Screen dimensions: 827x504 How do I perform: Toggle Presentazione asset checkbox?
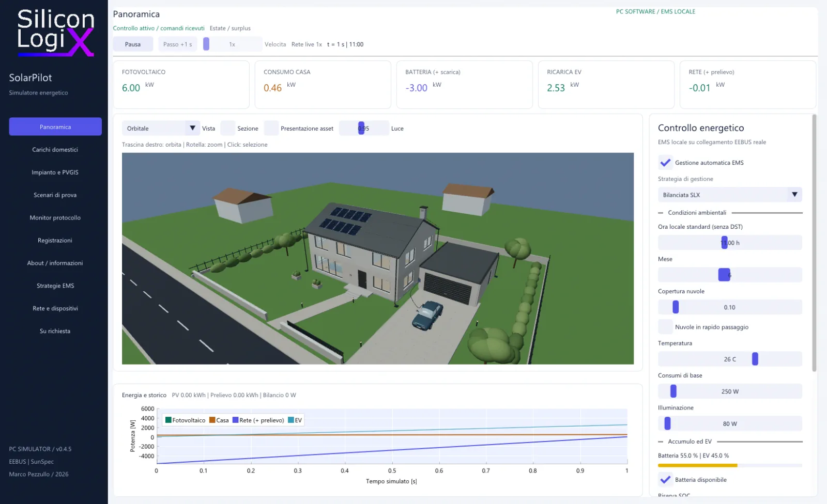(271, 128)
